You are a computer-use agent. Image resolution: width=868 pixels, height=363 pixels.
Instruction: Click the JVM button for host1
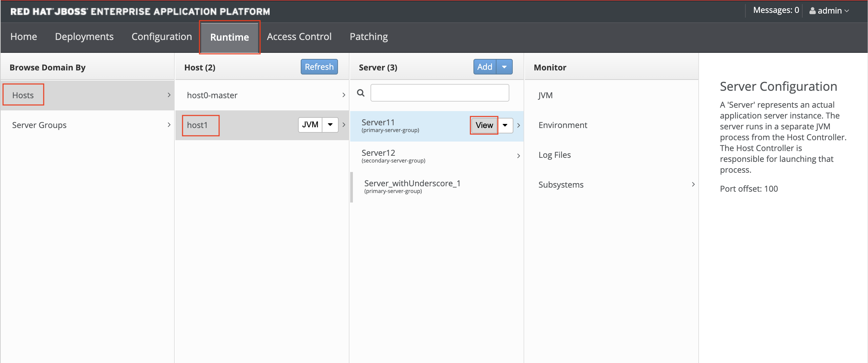click(x=310, y=125)
